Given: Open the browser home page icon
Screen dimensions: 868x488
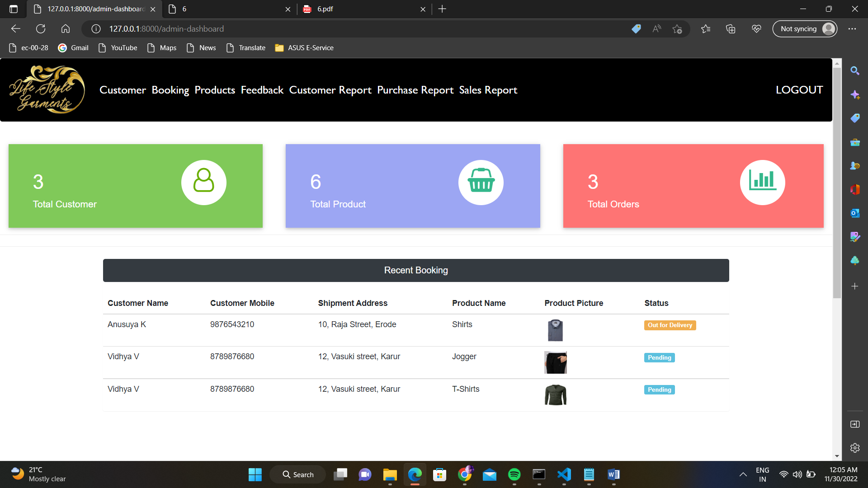Looking at the screenshot, I should pos(65,28).
